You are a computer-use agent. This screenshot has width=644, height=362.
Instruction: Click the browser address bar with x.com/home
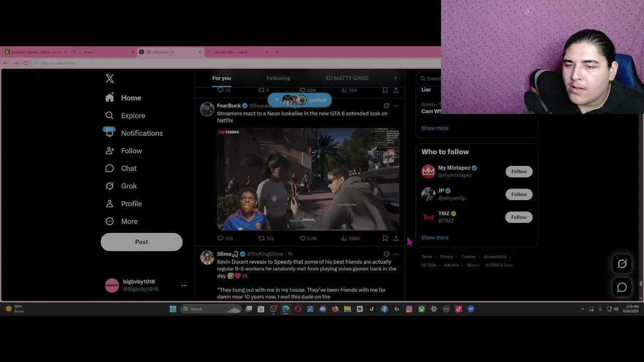click(x=236, y=63)
